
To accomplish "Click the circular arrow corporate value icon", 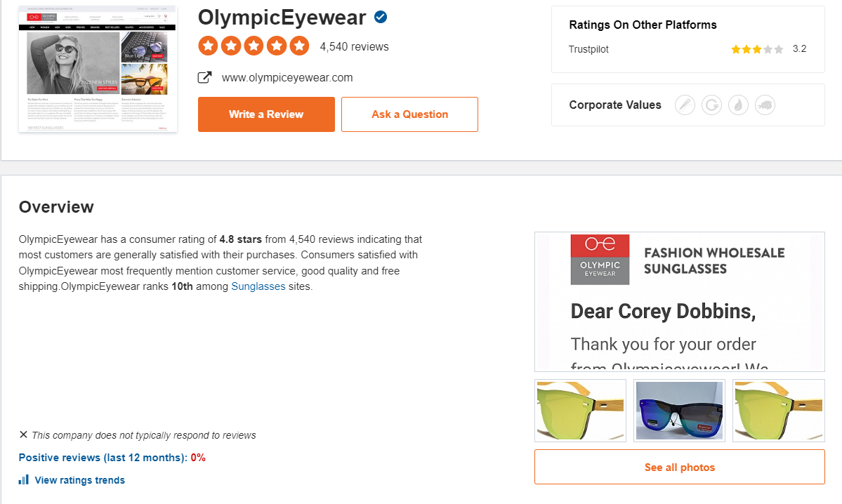I will coord(711,105).
